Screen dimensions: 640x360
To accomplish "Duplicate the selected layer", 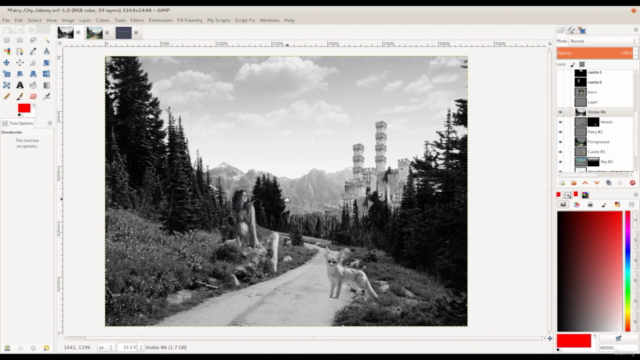I will pyautogui.click(x=609, y=183).
